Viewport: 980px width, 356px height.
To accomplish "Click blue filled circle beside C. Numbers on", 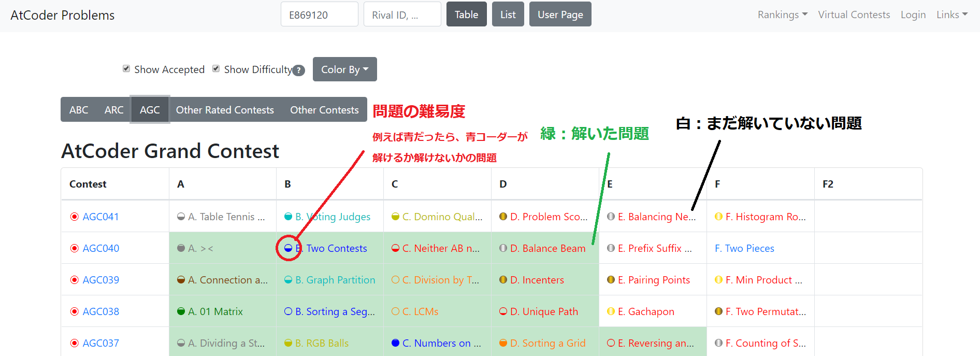I will click(x=396, y=343).
